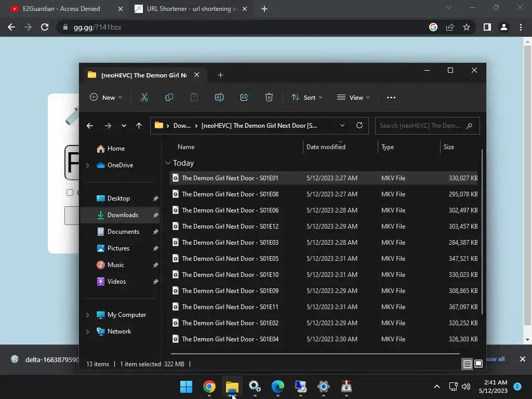Select file The Demon Girl Next Door - S01E12

coord(323,227)
